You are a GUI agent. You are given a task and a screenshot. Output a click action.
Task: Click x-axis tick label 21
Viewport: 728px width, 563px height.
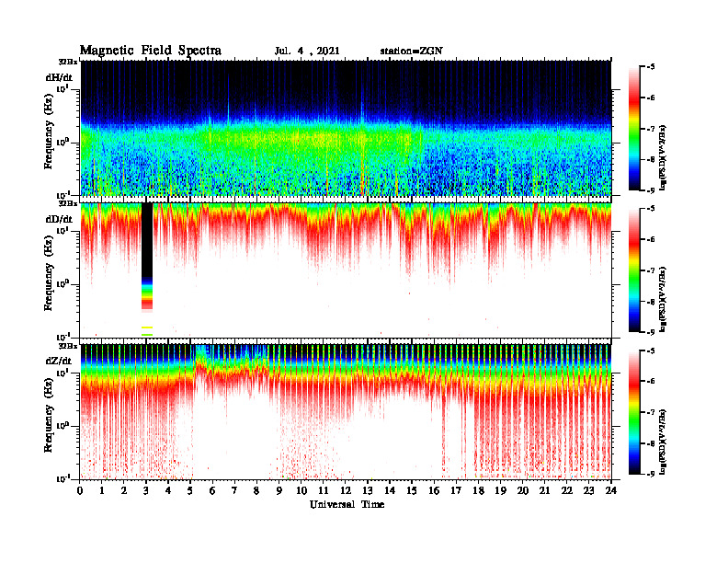pyautogui.click(x=544, y=491)
